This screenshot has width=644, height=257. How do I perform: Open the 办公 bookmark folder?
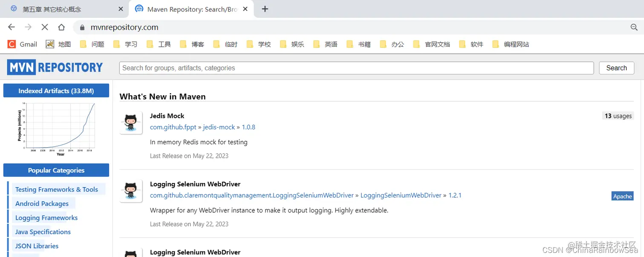[391, 44]
